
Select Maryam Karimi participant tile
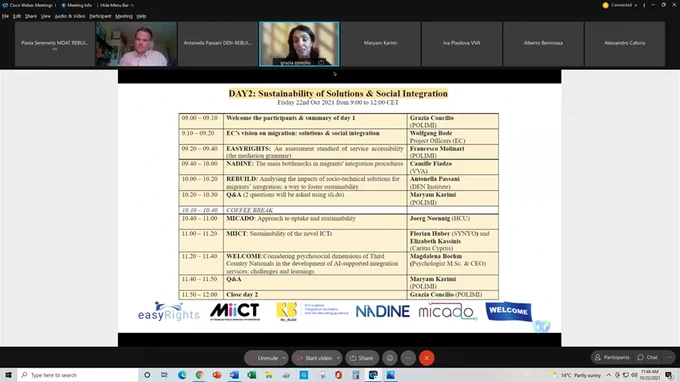pyautogui.click(x=380, y=44)
